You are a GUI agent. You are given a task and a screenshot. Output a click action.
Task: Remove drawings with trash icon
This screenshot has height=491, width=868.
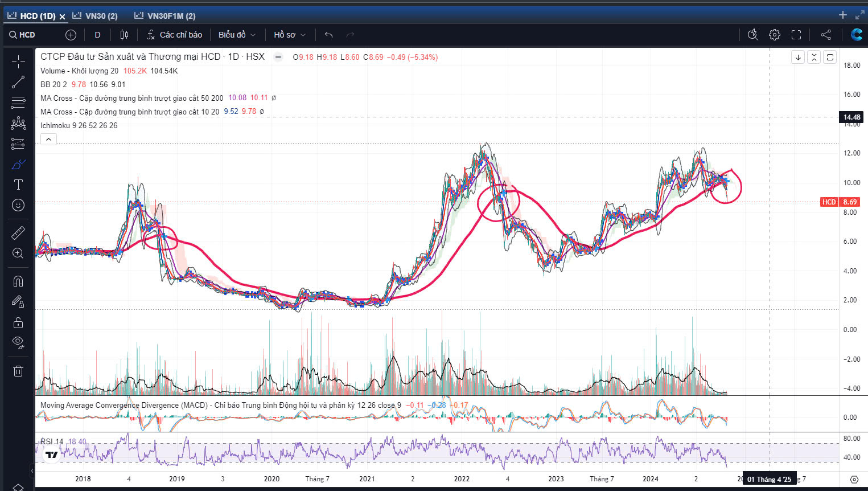18,371
